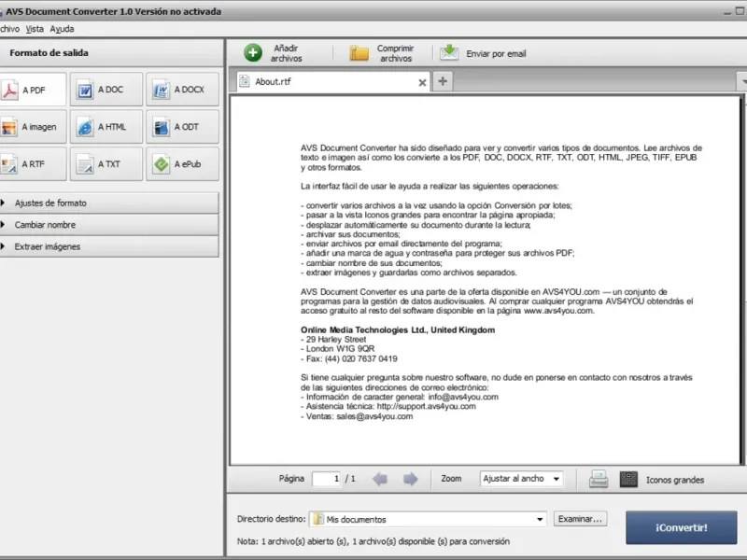Select the A PDF output format
Screen dimensions: 747x560
pos(33,90)
